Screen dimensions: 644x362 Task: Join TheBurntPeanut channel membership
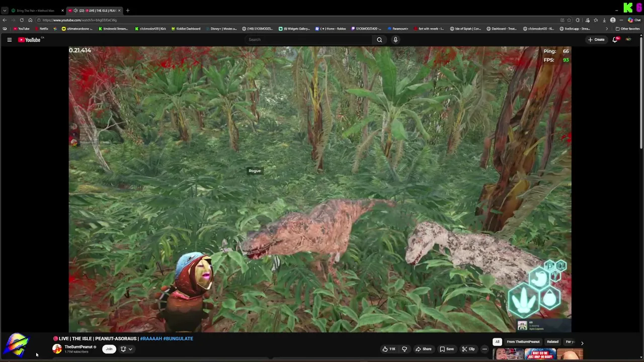[109, 349]
